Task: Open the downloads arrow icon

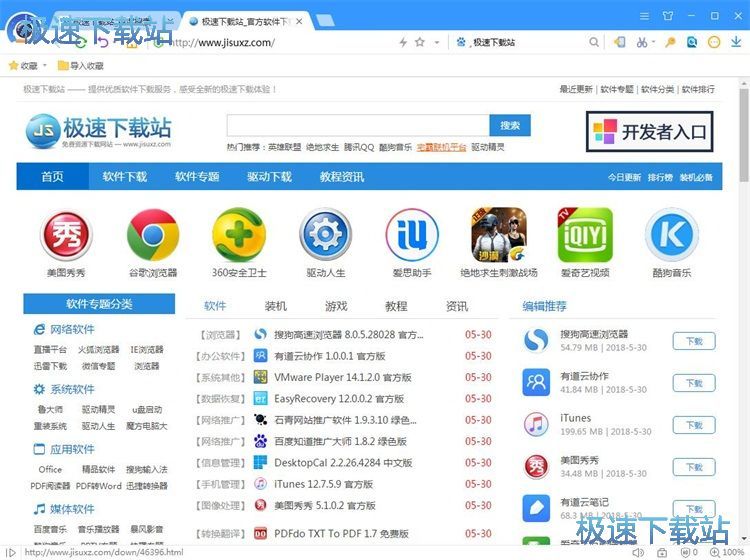Action: [x=736, y=42]
